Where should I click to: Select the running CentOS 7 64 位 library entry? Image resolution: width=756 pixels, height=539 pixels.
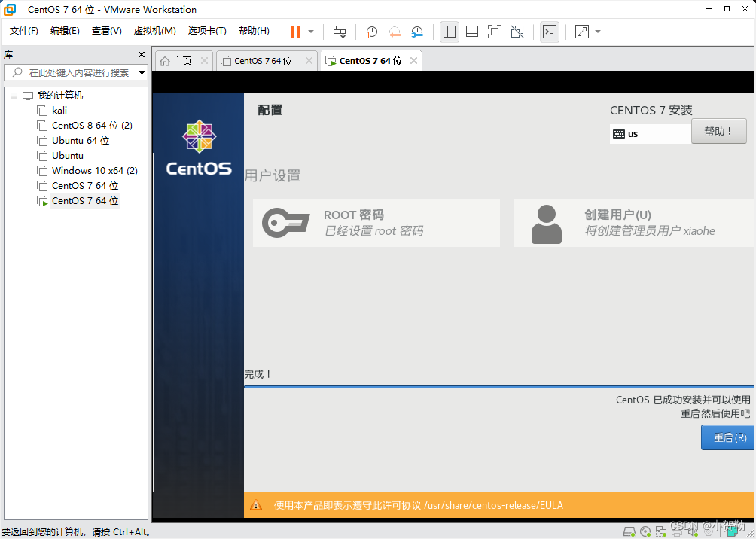coord(85,200)
